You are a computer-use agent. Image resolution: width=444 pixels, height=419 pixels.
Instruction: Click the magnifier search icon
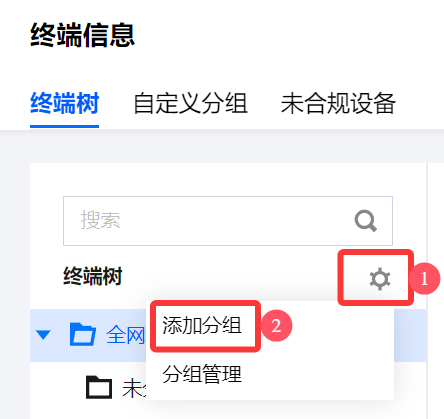coord(366,221)
